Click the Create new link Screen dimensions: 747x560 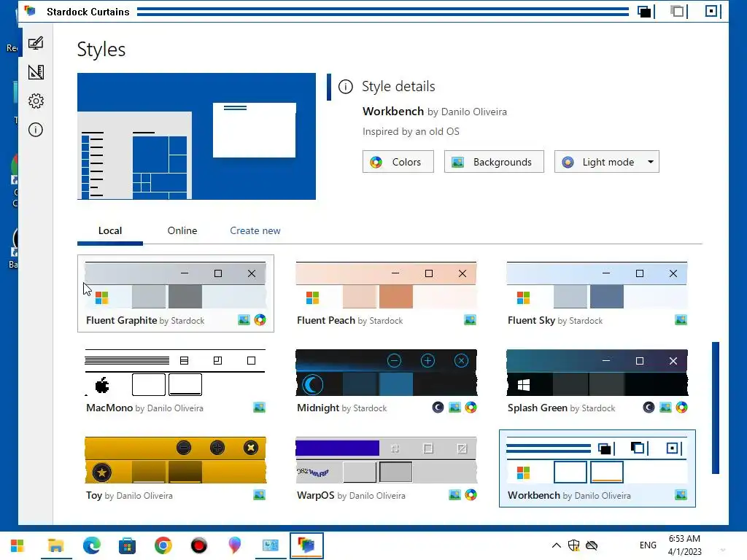click(x=255, y=231)
